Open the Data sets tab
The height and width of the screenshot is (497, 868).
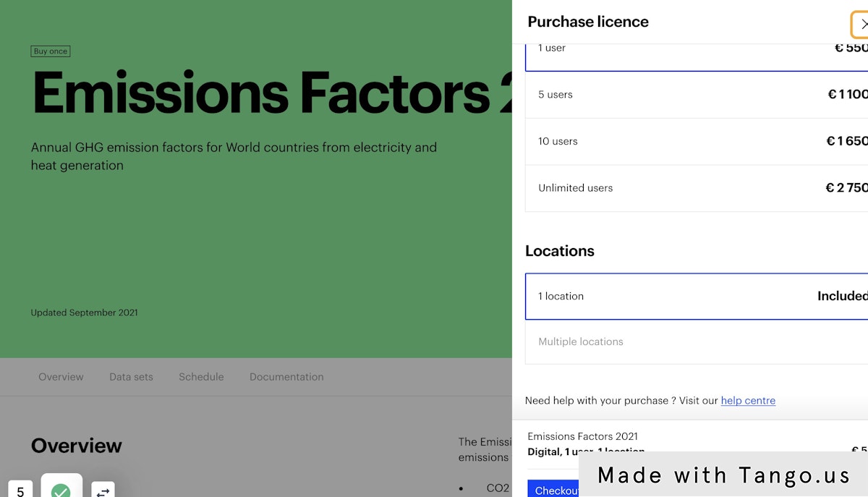point(131,377)
